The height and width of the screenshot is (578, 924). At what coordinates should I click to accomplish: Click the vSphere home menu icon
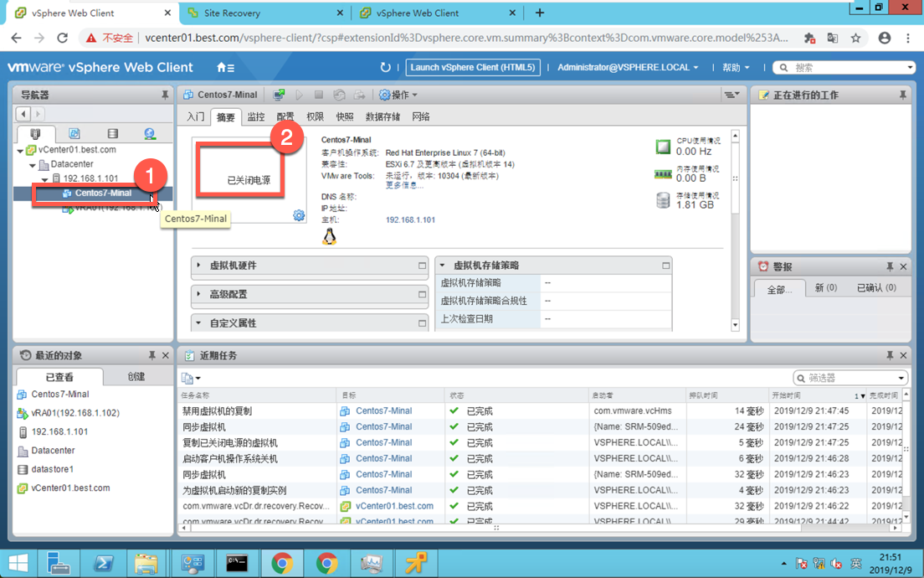click(x=226, y=67)
